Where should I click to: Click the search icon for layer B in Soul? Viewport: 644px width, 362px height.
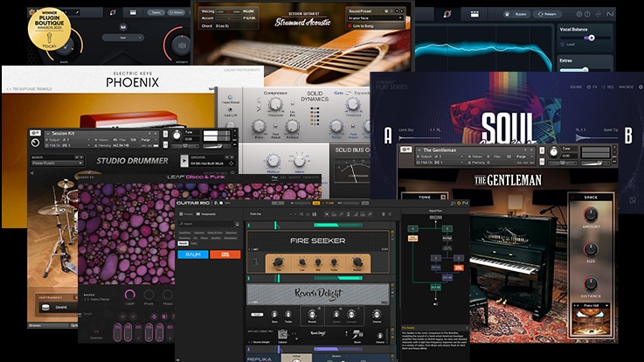coord(578,129)
